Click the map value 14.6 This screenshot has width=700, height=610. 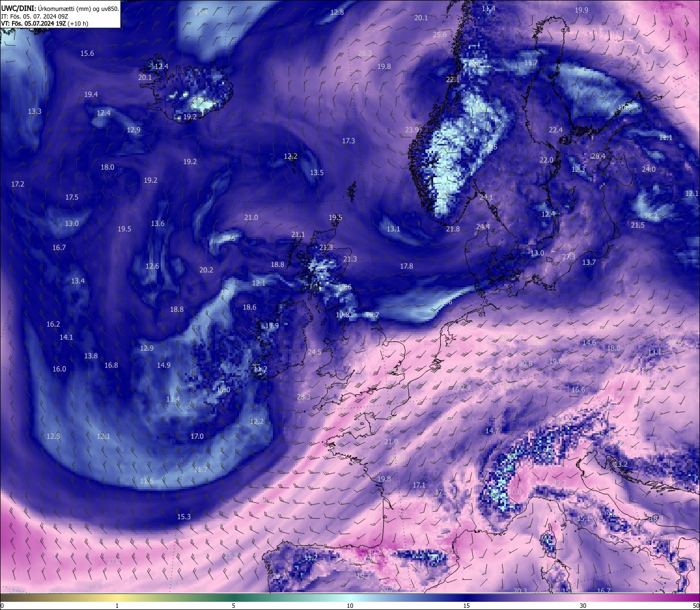(589, 342)
